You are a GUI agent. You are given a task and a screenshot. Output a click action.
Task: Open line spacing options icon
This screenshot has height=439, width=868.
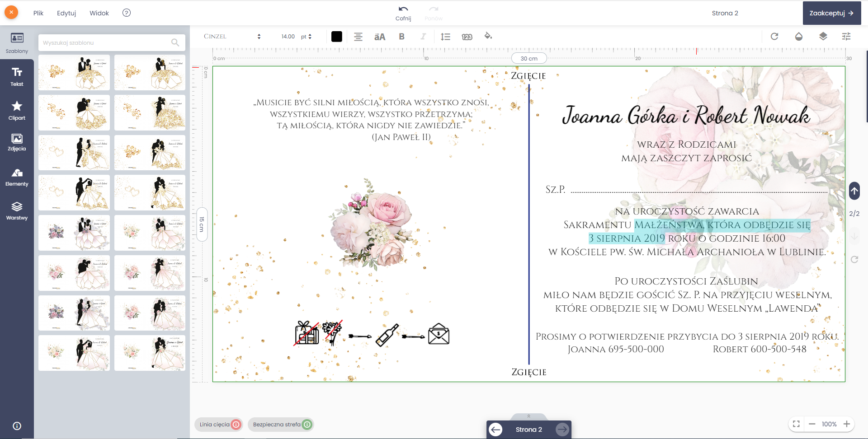445,37
